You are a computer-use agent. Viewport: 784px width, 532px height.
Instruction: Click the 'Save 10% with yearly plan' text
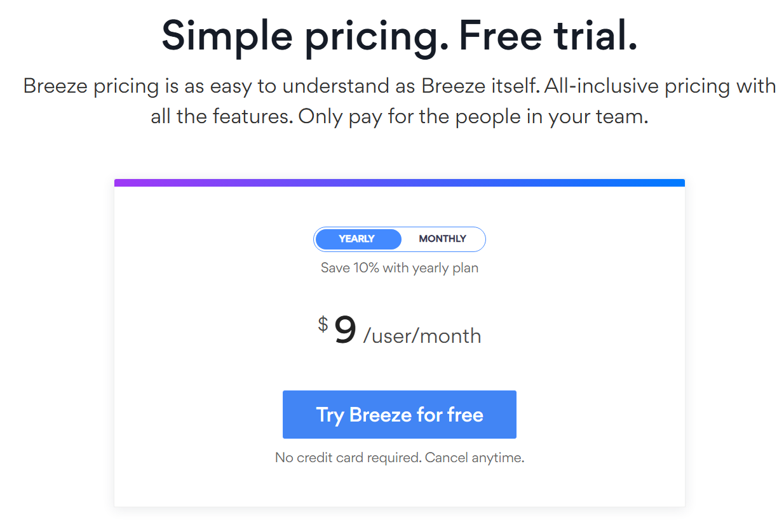[x=399, y=268]
